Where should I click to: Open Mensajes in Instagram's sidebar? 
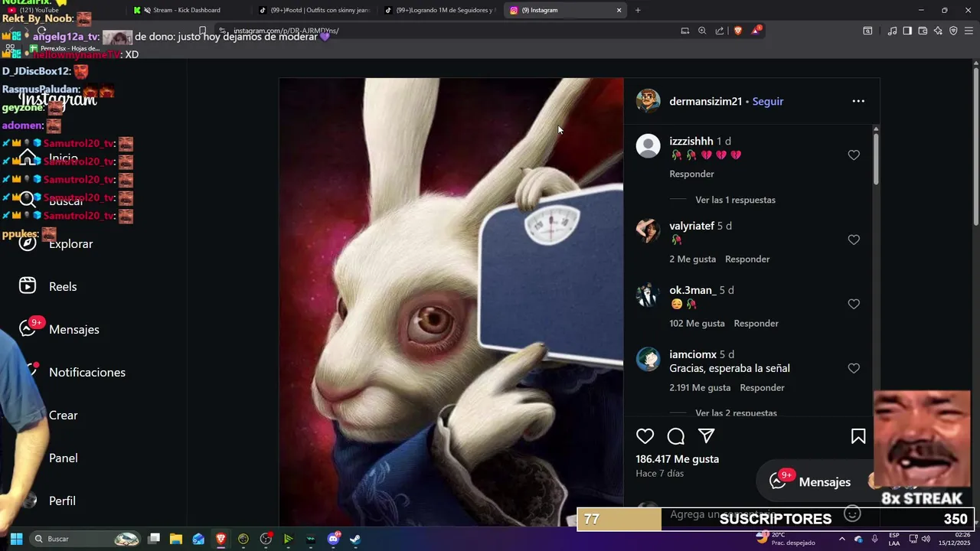pyautogui.click(x=74, y=329)
